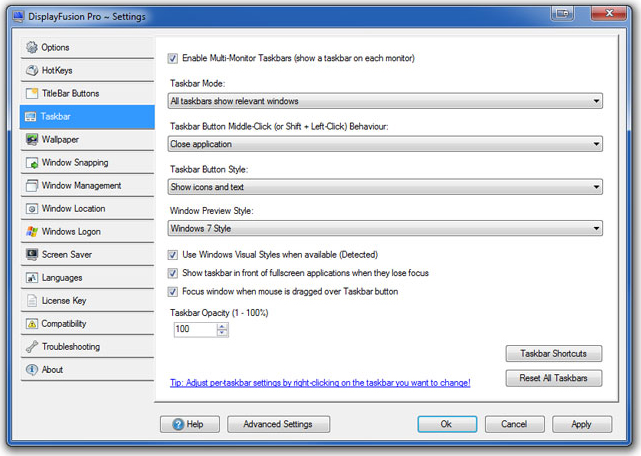Open the Troubleshooting section
641x456 pixels.
coord(87,346)
